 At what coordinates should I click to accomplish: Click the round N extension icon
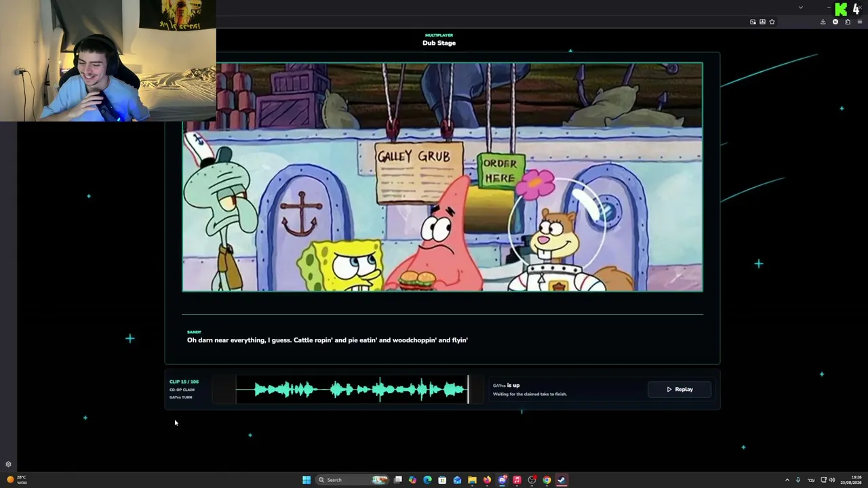tap(835, 22)
